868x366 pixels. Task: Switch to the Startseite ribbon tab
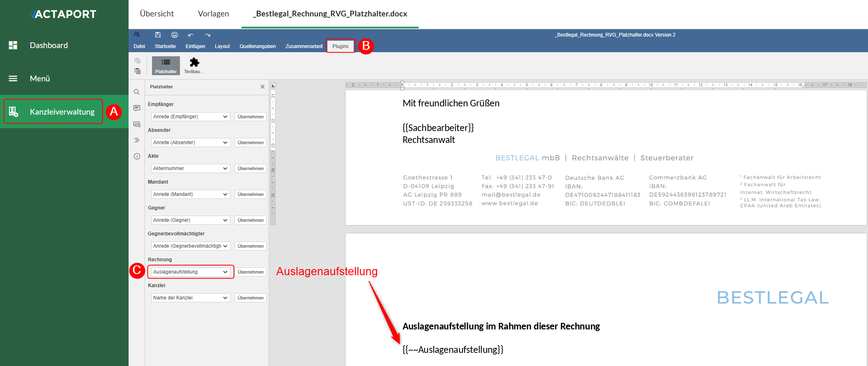pyautogui.click(x=165, y=46)
